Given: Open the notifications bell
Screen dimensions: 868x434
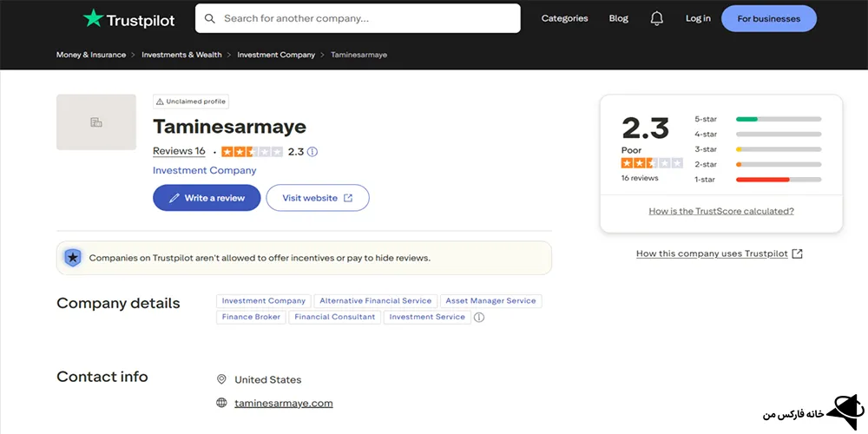Looking at the screenshot, I should (x=657, y=18).
